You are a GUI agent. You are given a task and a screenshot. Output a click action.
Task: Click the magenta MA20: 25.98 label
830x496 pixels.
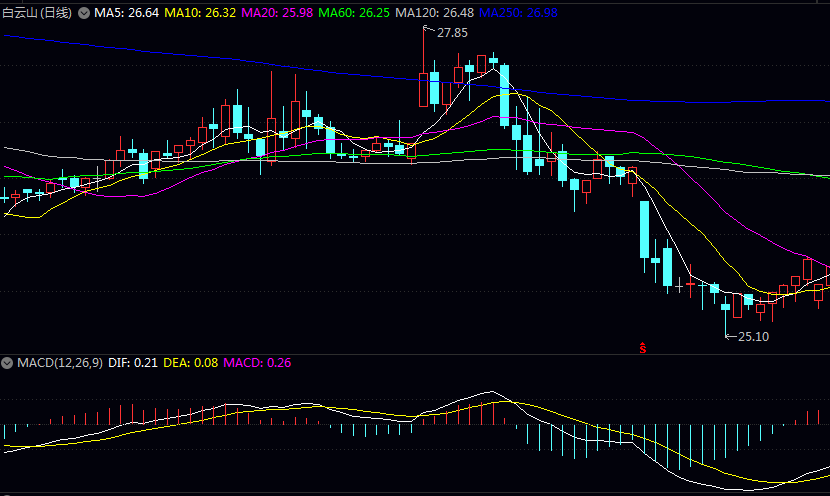point(278,13)
